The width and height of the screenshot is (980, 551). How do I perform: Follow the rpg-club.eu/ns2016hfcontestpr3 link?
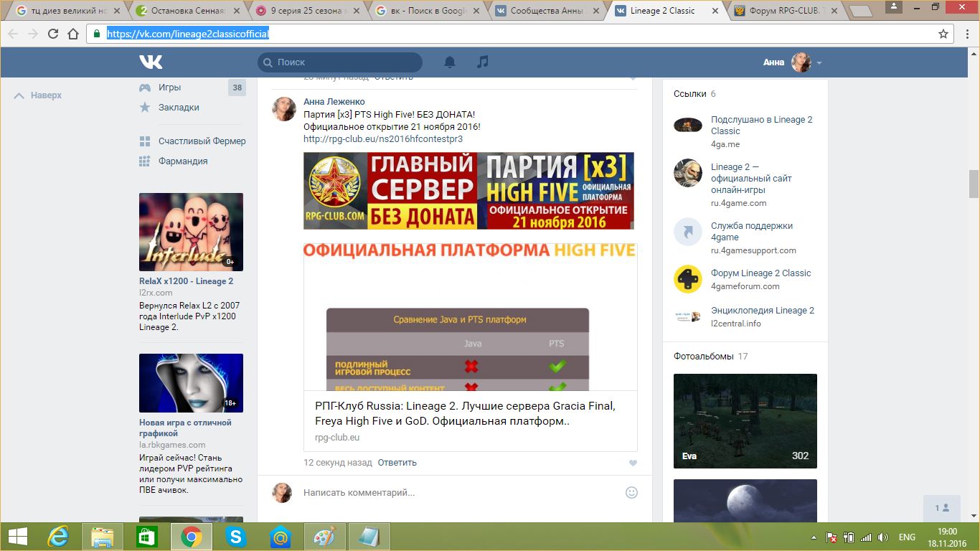click(383, 139)
